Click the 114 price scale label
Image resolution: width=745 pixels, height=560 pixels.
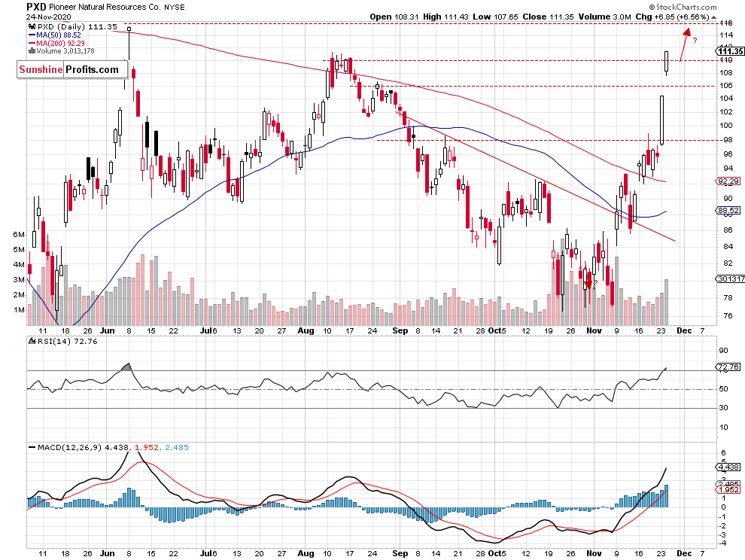pos(725,35)
